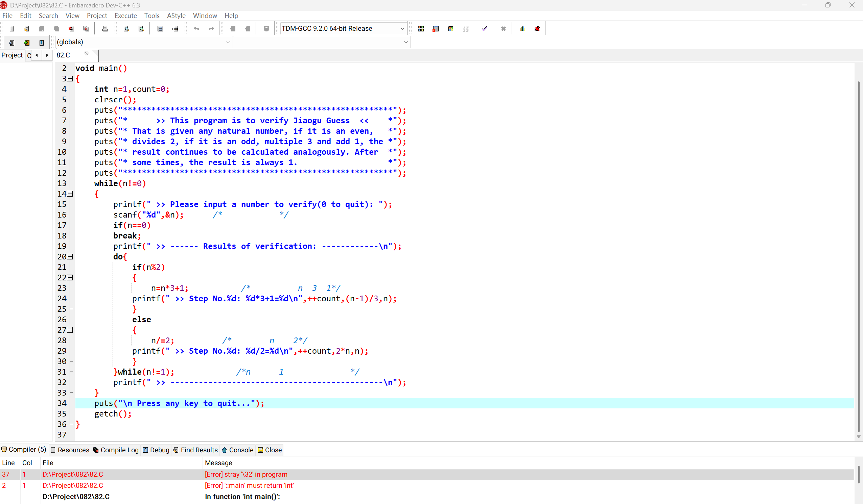Click the Delete profiling information icon

pyautogui.click(x=537, y=29)
